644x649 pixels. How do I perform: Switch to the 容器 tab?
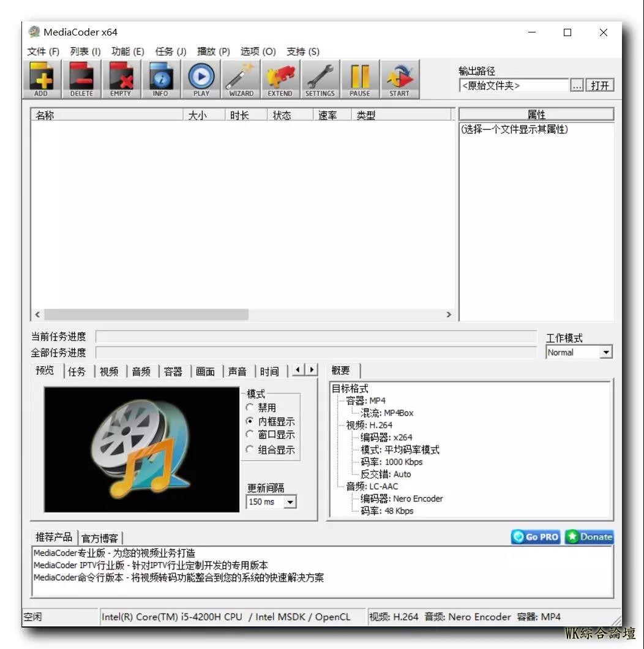click(173, 371)
